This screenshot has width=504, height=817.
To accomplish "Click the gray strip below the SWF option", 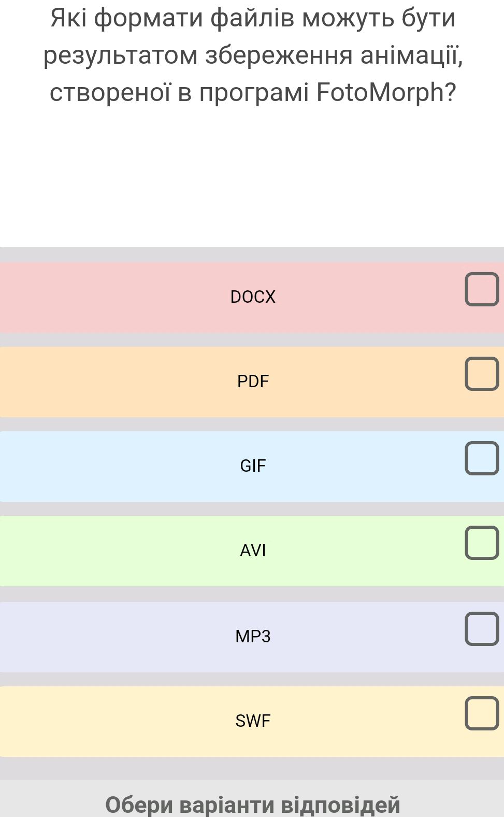I will point(252,768).
